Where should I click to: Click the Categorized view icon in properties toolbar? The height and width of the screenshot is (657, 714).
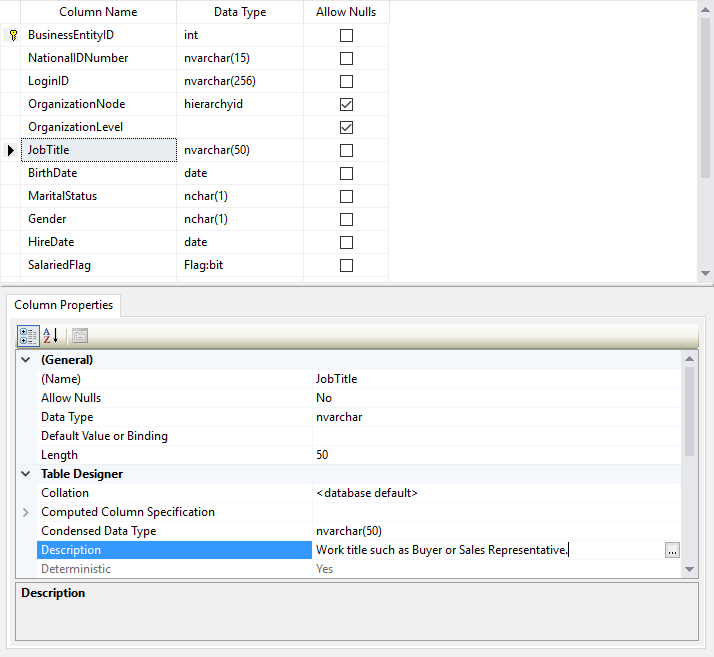tap(28, 336)
